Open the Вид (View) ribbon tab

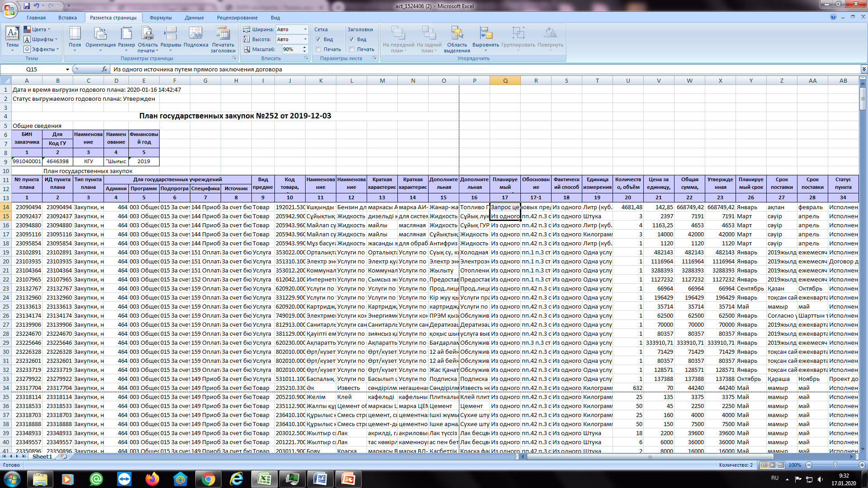click(x=275, y=18)
